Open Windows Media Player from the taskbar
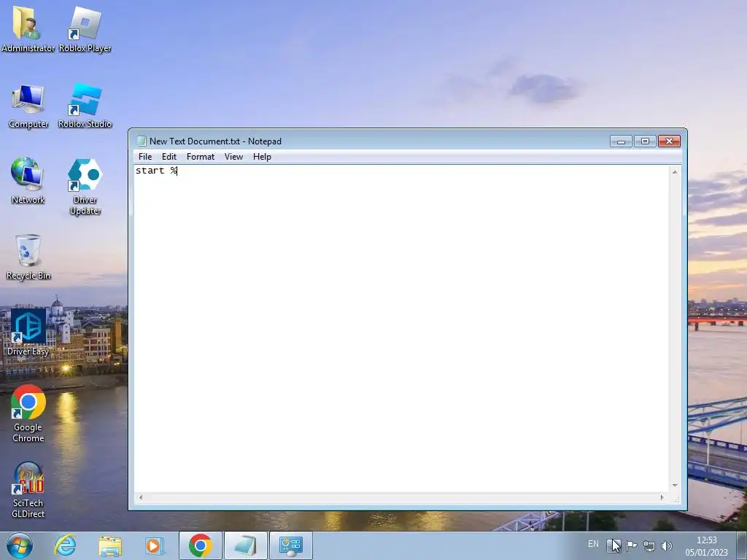Viewport: 747px width, 560px height. pyautogui.click(x=155, y=545)
